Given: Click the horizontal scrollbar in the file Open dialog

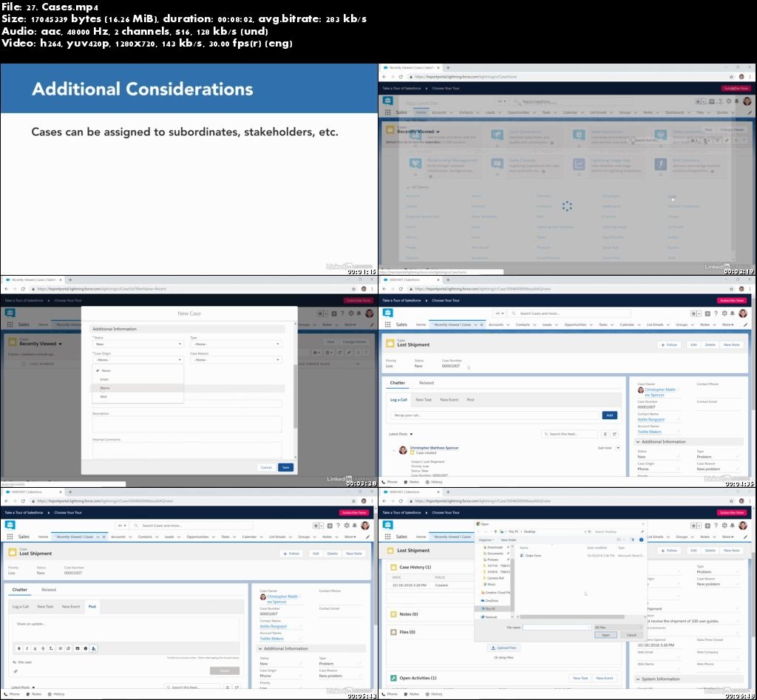Looking at the screenshot, I should (572, 617).
